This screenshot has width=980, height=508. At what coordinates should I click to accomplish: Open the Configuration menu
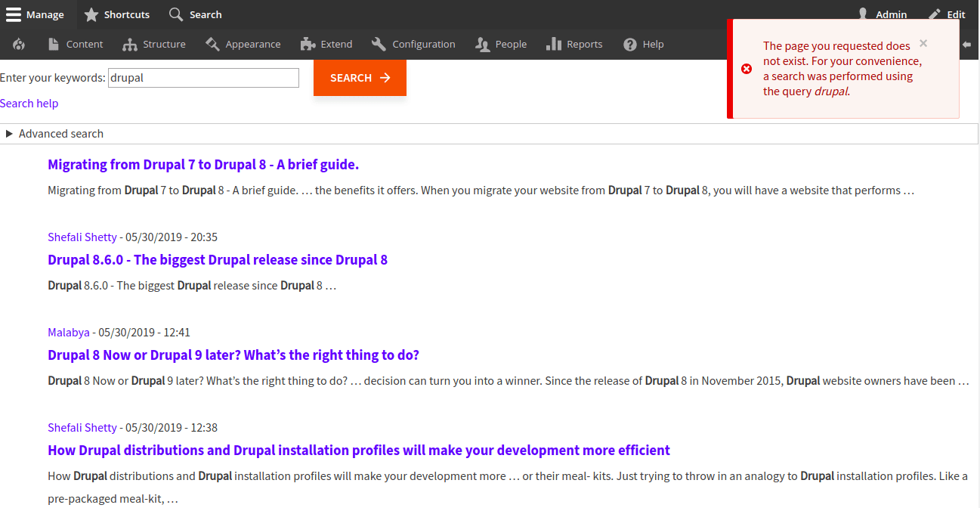click(414, 45)
